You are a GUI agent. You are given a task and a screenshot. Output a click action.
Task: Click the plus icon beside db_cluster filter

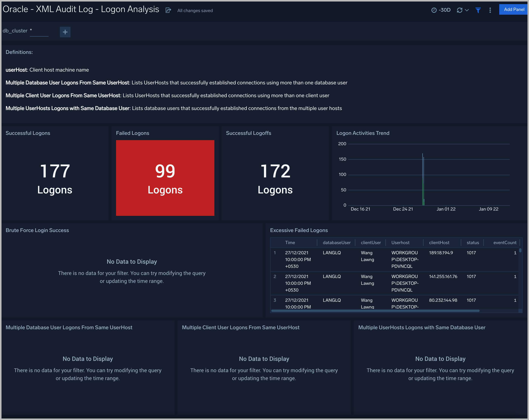tap(65, 32)
